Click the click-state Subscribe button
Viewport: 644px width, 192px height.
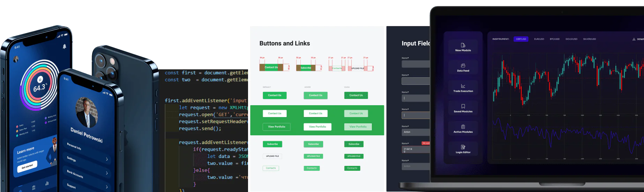click(354, 144)
